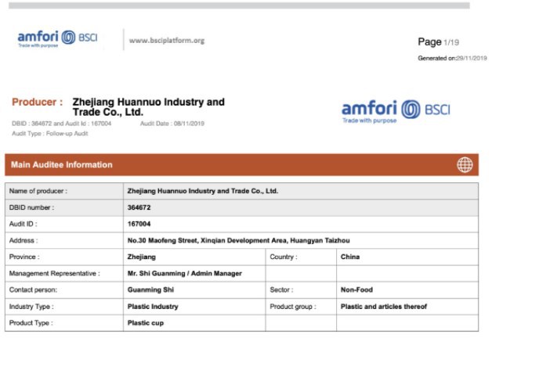This screenshot has height=392, width=539.
Task: Click the Page 1/19 indicator
Action: pyautogui.click(x=438, y=42)
